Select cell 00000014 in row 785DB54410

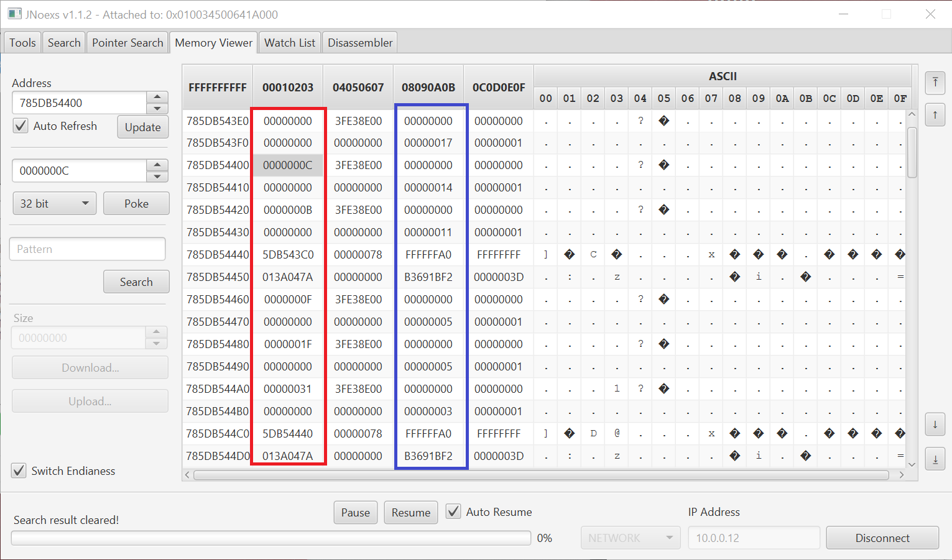[428, 188]
